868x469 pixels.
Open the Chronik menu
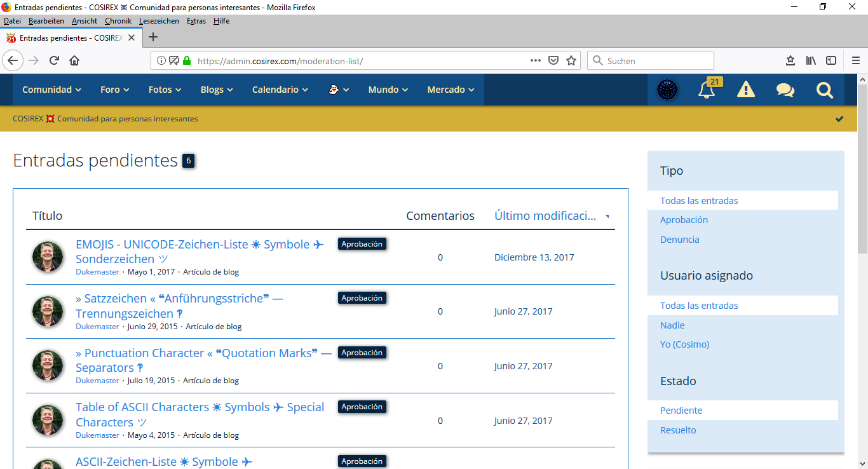(118, 21)
